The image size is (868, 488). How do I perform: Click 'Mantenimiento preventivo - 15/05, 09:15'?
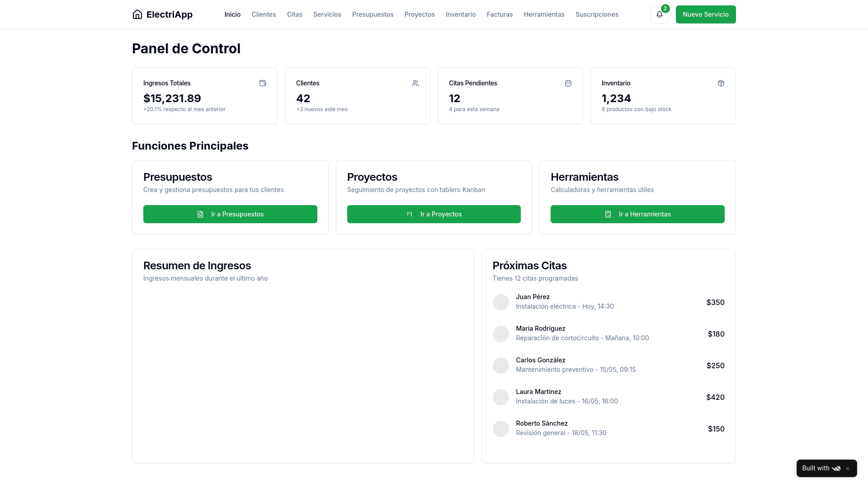click(576, 370)
